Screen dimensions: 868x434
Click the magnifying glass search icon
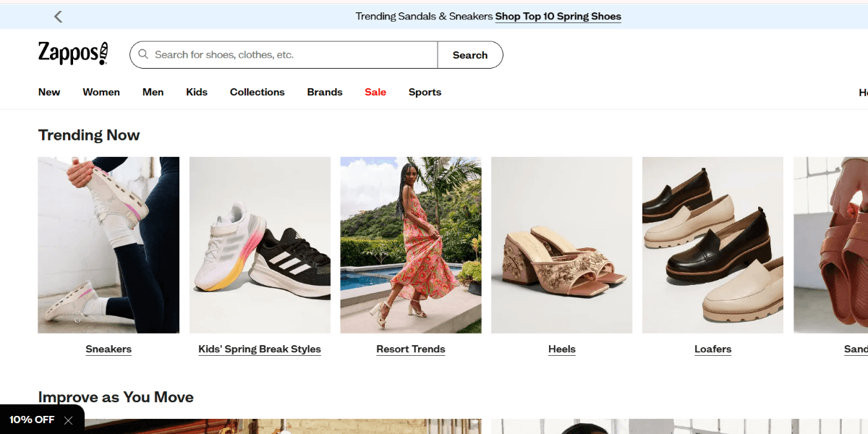click(x=143, y=54)
